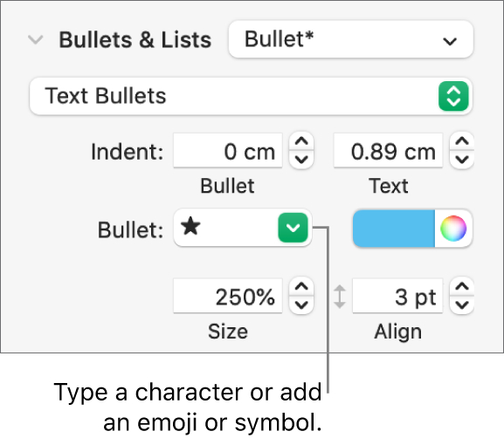
Task: Click the vertical align arrow icon
Action: pos(340,297)
